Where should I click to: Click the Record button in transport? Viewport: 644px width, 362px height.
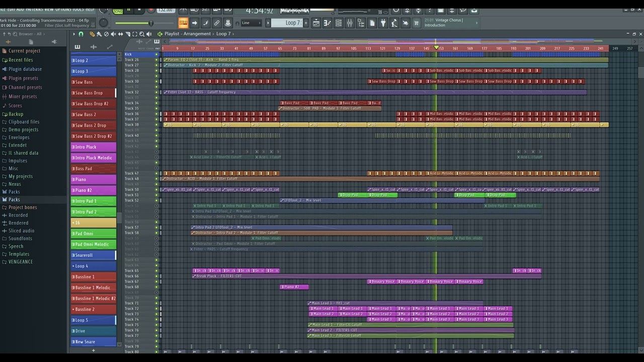pyautogui.click(x=150, y=10)
